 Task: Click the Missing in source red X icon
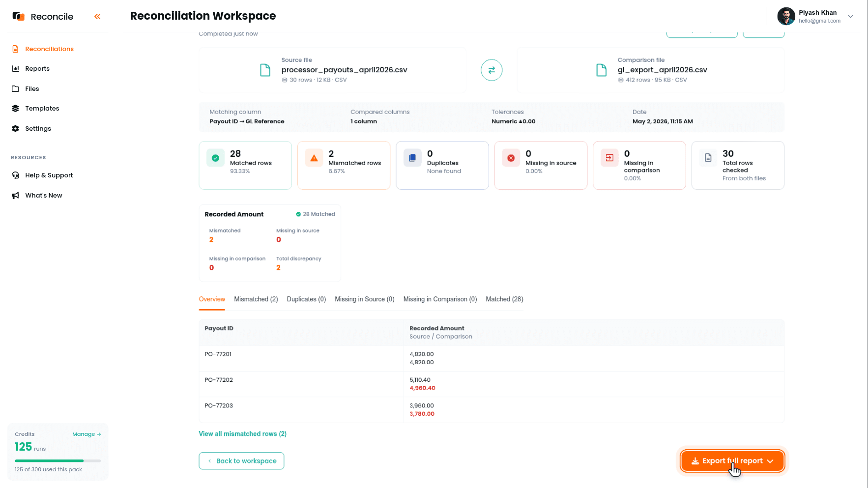click(511, 158)
